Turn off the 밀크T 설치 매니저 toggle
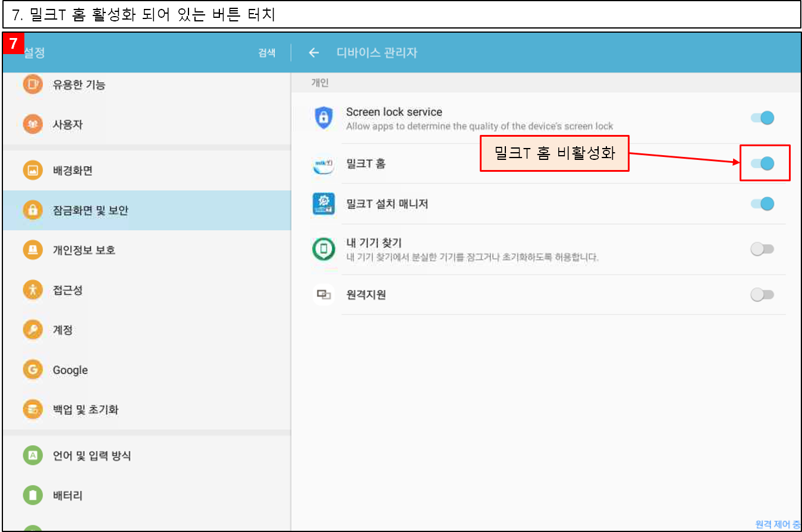The height and width of the screenshot is (532, 802). coord(762,204)
